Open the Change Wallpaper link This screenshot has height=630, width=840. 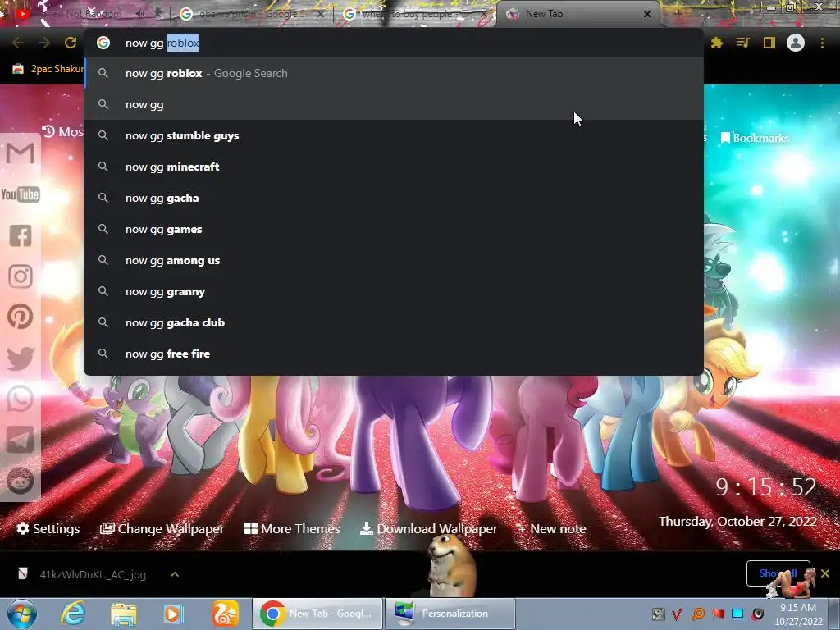(x=162, y=529)
